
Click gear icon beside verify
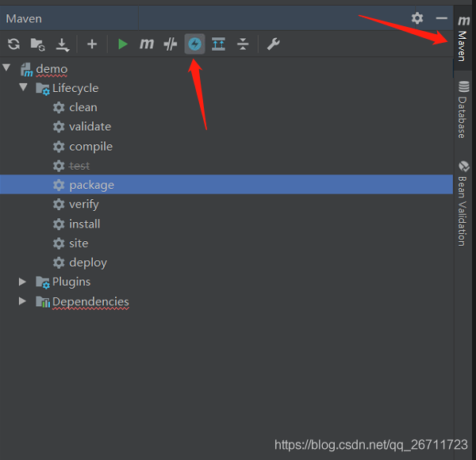pyautogui.click(x=59, y=205)
